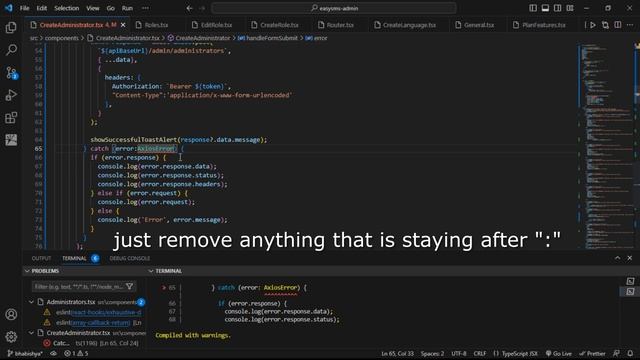Close the CreateAdministrator.tsx tab
This screenshot has height=360, width=640.
123,25
